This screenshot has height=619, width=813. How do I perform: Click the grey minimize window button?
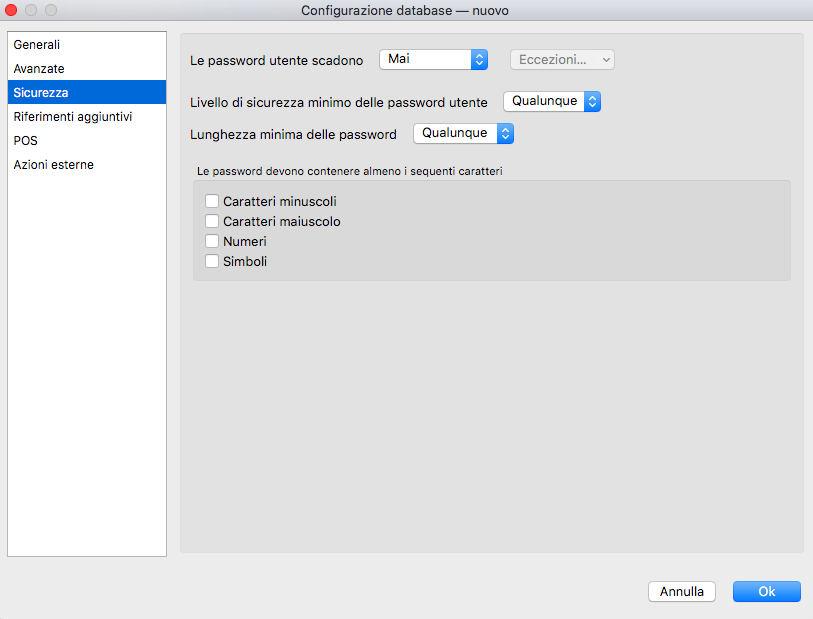32,10
